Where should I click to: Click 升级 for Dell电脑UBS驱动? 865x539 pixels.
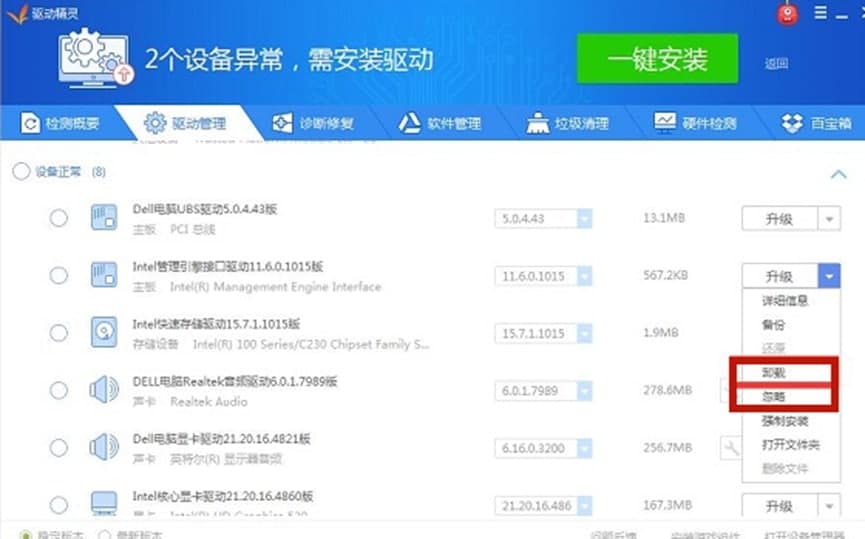(779, 219)
